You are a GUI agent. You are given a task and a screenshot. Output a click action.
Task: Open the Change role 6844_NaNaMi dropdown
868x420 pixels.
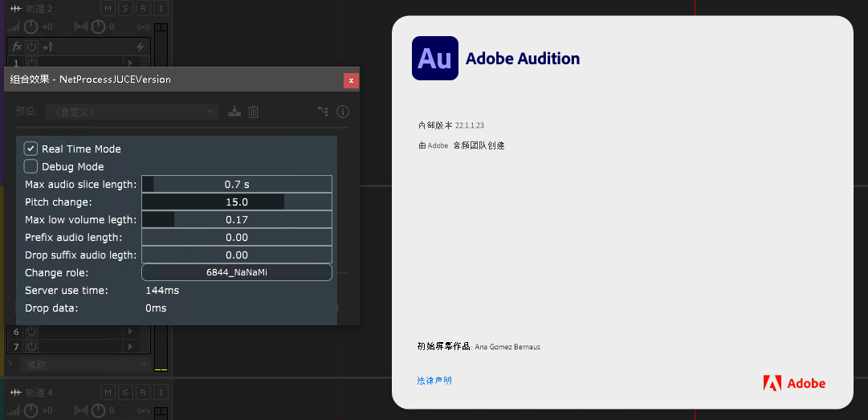point(237,272)
